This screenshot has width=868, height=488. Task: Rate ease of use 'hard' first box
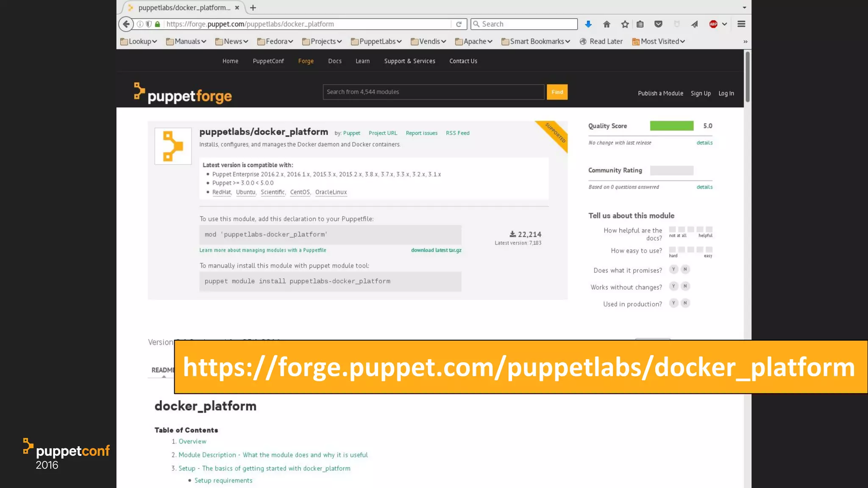[673, 250]
